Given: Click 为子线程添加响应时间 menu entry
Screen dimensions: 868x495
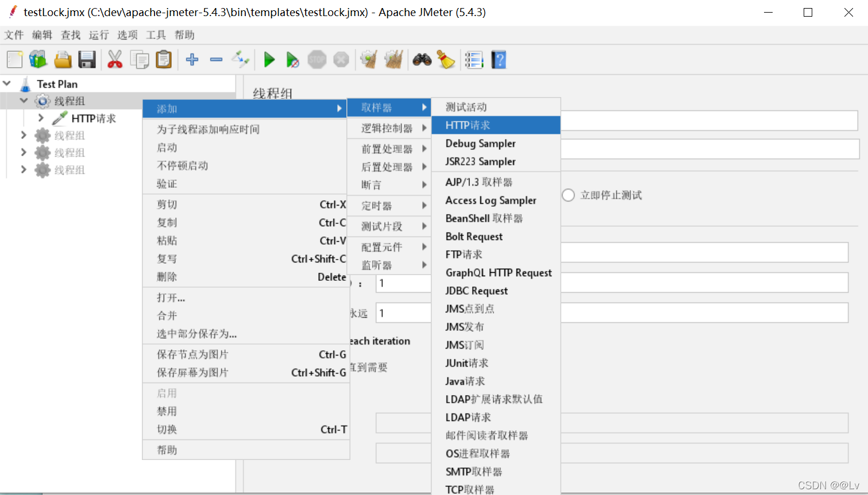Looking at the screenshot, I should point(246,129).
